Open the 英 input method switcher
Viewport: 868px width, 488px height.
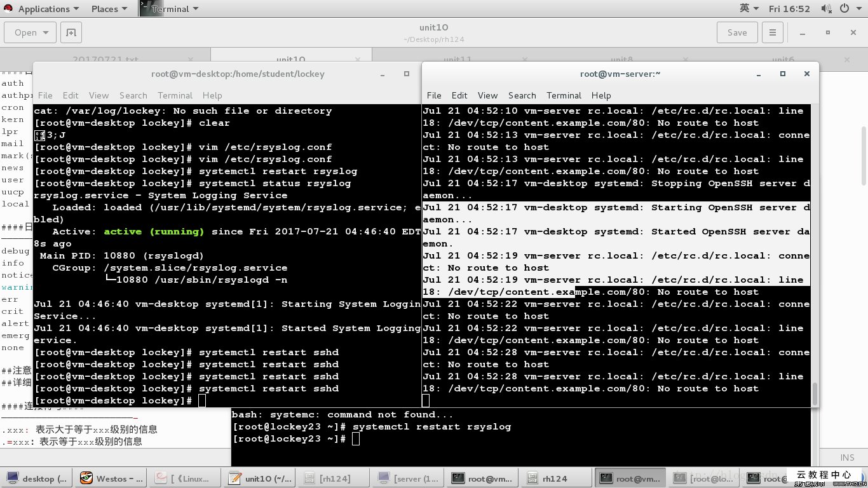749,9
